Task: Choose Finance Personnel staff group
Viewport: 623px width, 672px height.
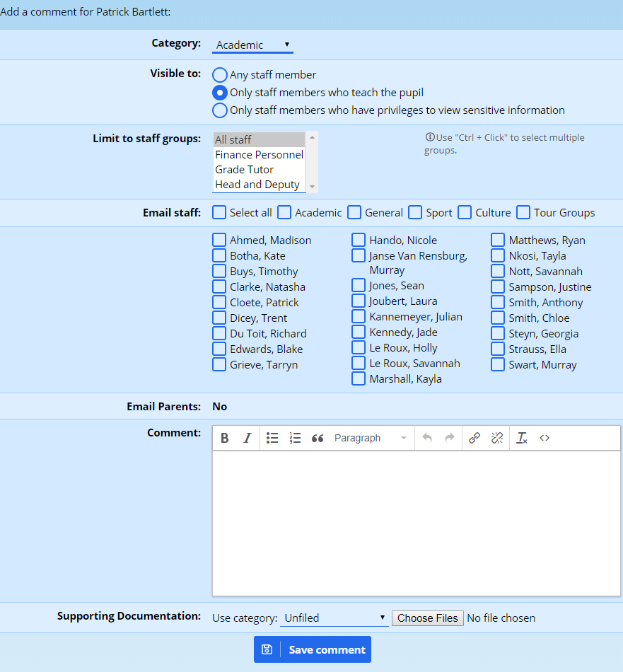Action: point(259,155)
